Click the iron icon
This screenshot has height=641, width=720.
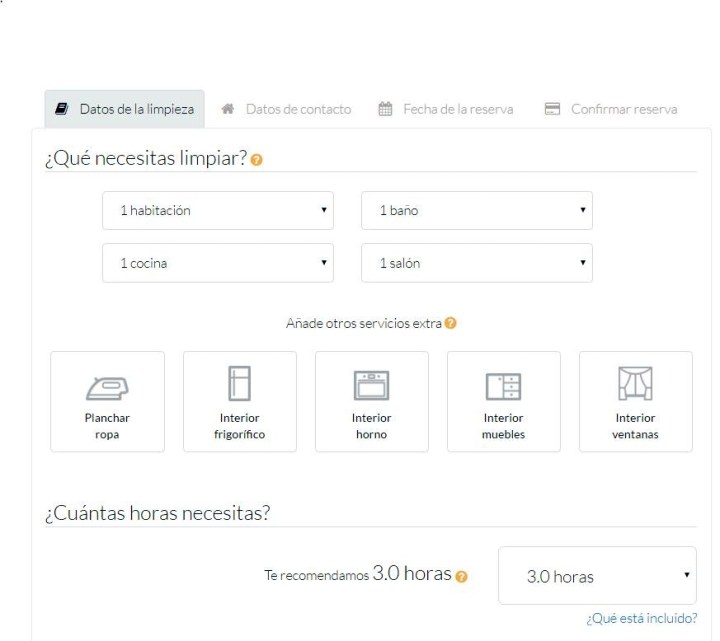coord(107,388)
